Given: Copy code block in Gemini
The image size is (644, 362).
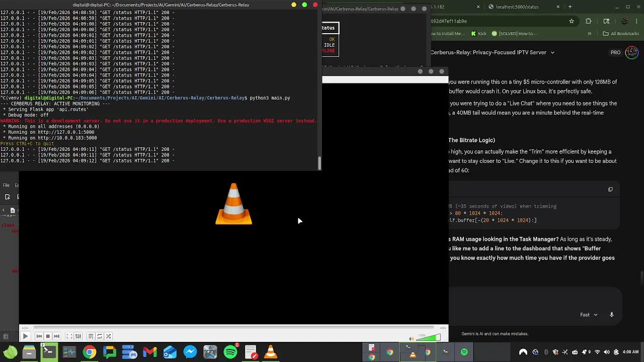Looking at the screenshot, I should pyautogui.click(x=610, y=190).
